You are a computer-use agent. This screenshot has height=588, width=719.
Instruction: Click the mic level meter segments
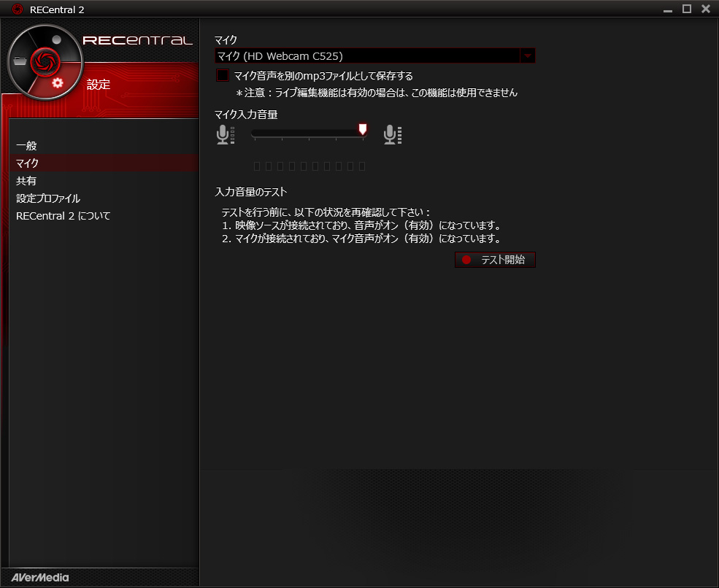pos(309,166)
